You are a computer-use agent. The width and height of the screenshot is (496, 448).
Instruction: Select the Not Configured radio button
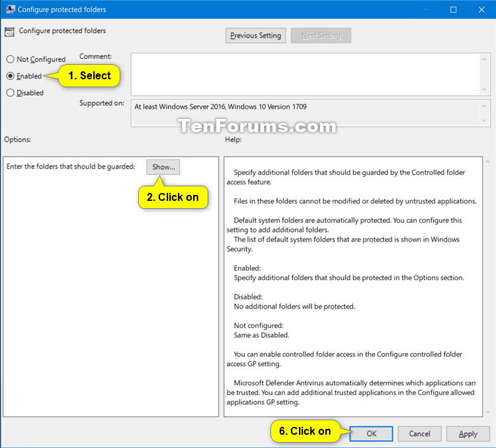11,59
